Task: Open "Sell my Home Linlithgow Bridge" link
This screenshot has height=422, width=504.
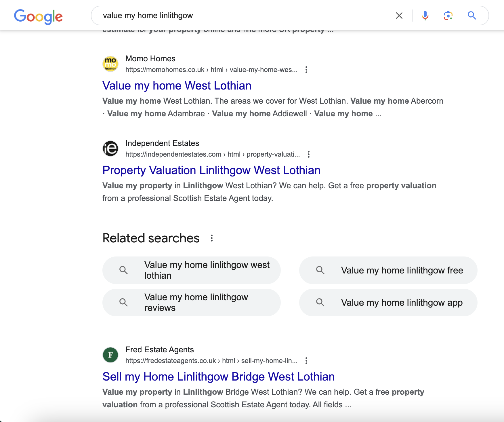Action: pos(219,377)
